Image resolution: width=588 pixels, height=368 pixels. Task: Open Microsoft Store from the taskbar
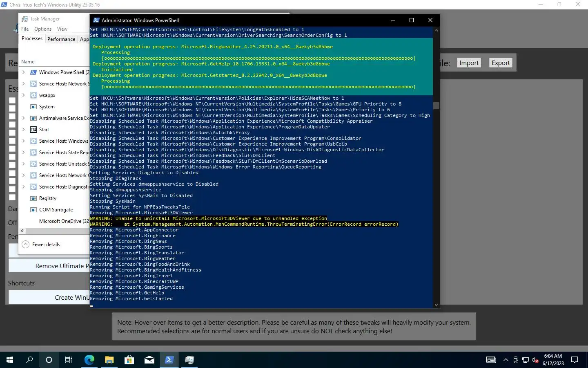pos(129,360)
